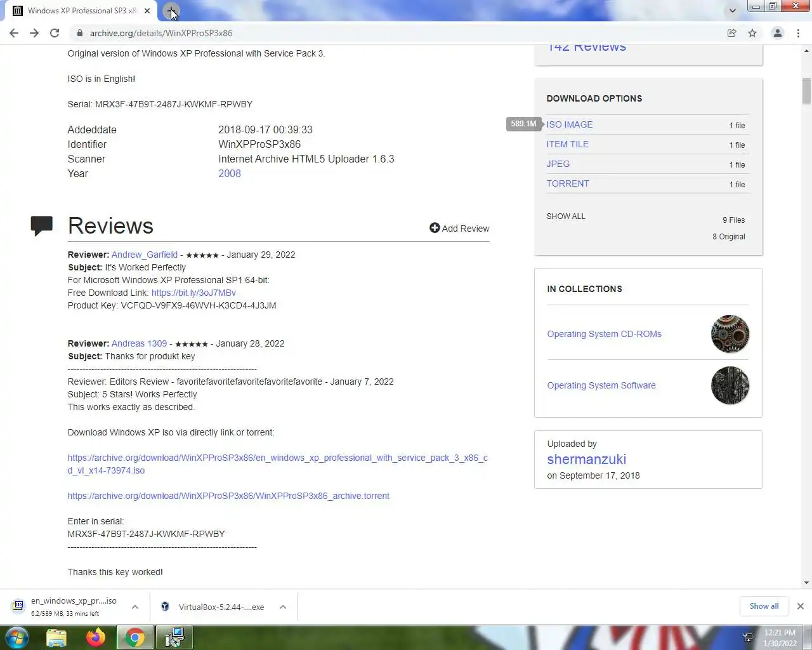The width and height of the screenshot is (812, 650).
Task: Open reviewer Andreas 1309 profile
Action: tap(140, 343)
